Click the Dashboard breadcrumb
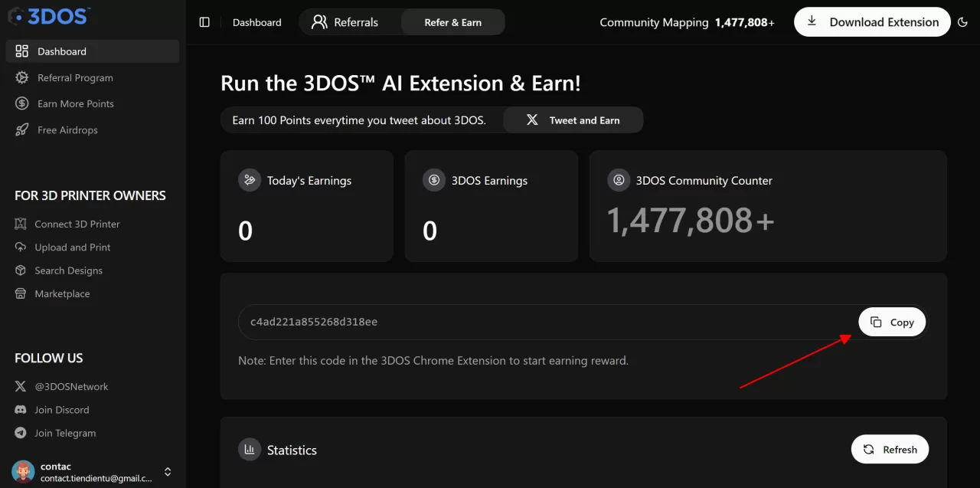980x488 pixels. [257, 22]
